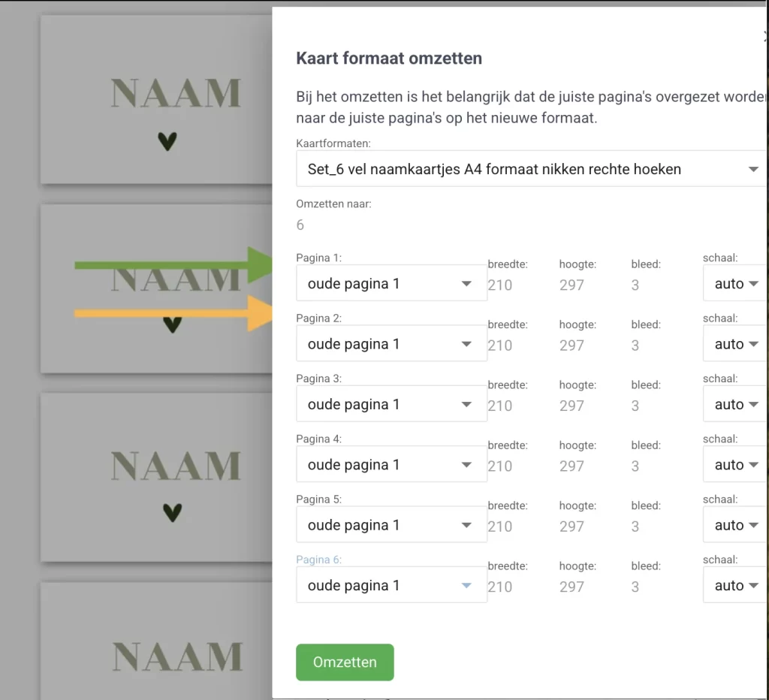Open the Kaartformaten dropdown
The height and width of the screenshot is (700, 769).
click(x=530, y=169)
